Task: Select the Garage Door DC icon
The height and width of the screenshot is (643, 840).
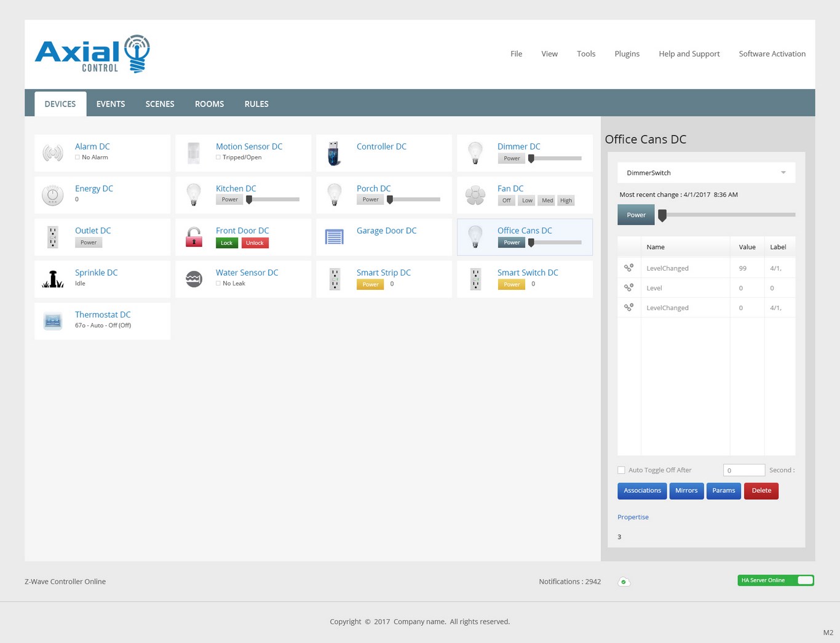Action: tap(334, 237)
